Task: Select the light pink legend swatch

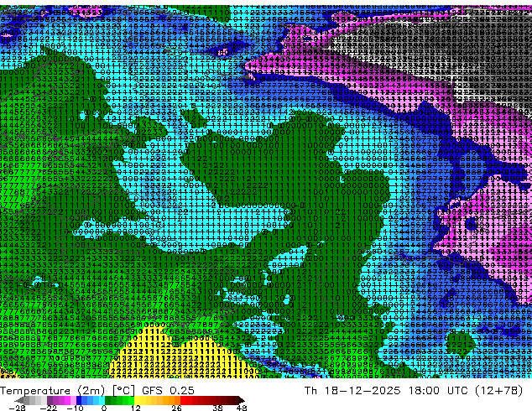Action: [73, 400]
